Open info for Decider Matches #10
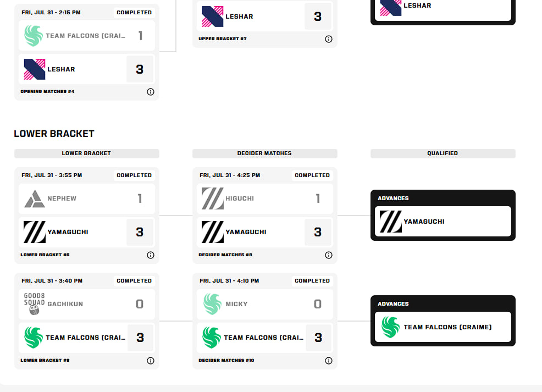The height and width of the screenshot is (392, 542). click(328, 361)
